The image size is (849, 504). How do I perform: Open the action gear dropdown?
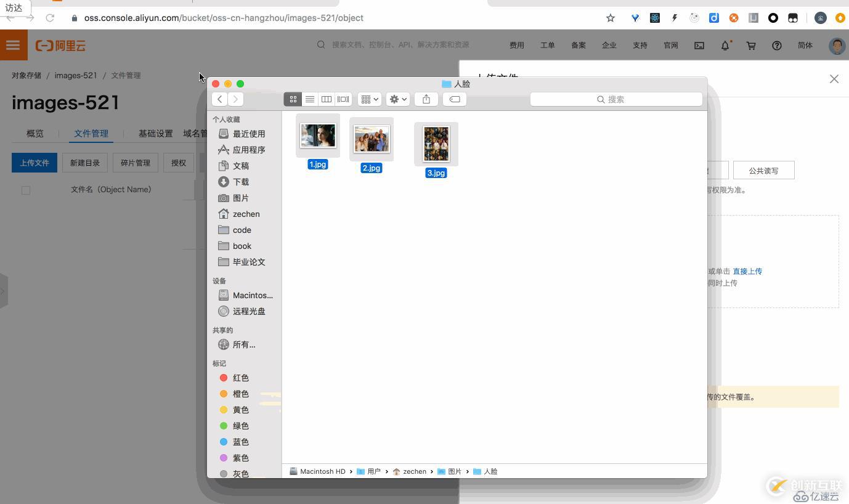pyautogui.click(x=397, y=99)
